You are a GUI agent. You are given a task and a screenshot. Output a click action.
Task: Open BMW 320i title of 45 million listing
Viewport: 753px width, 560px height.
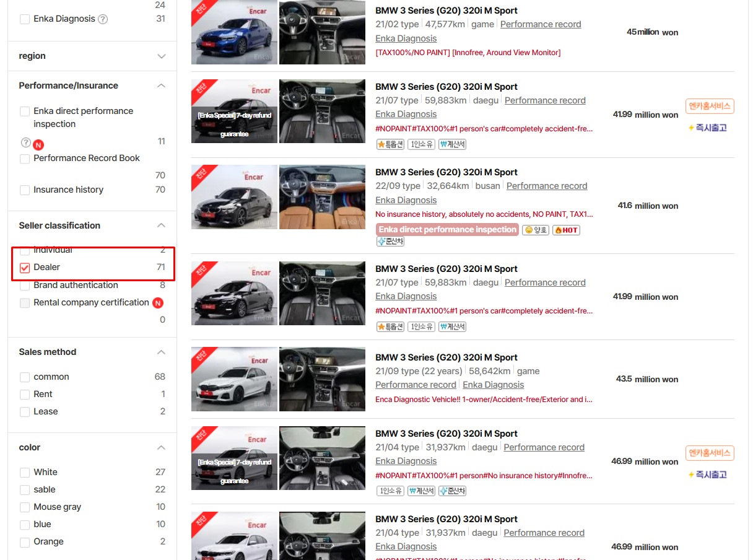click(446, 11)
